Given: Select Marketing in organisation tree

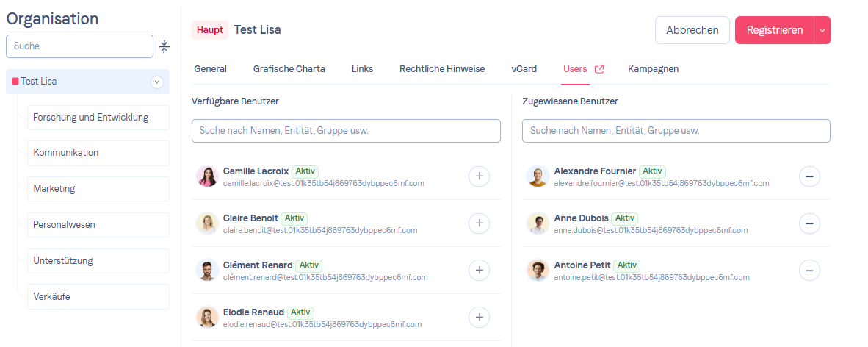Looking at the screenshot, I should (x=98, y=188).
